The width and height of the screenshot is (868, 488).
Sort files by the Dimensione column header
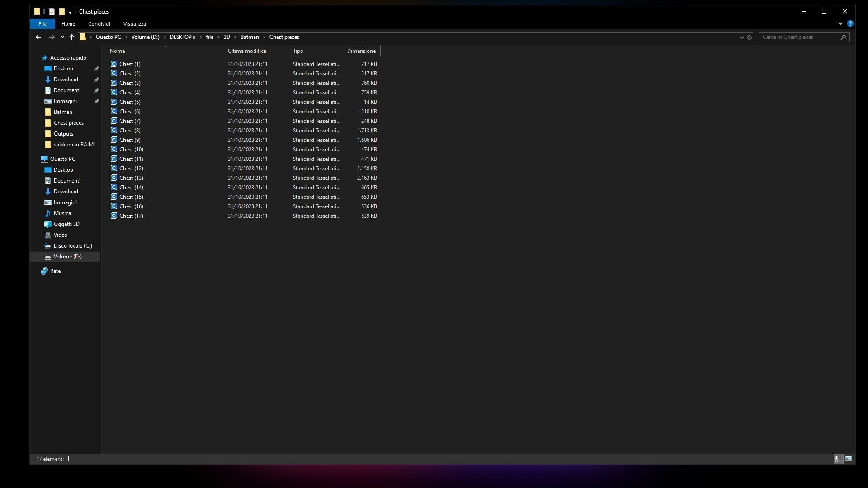point(361,51)
